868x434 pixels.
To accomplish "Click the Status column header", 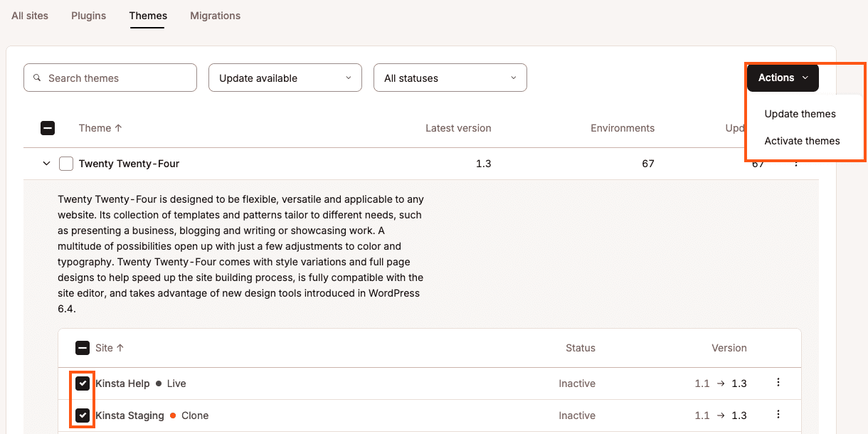I will [581, 348].
